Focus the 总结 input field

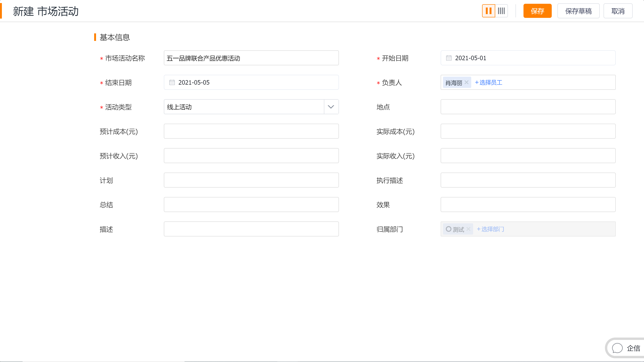251,205
